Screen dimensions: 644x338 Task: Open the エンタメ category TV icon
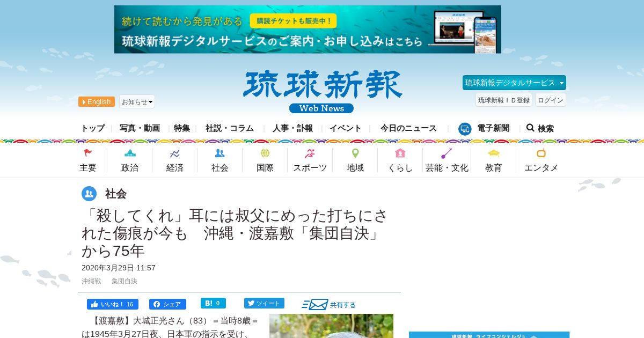541,153
